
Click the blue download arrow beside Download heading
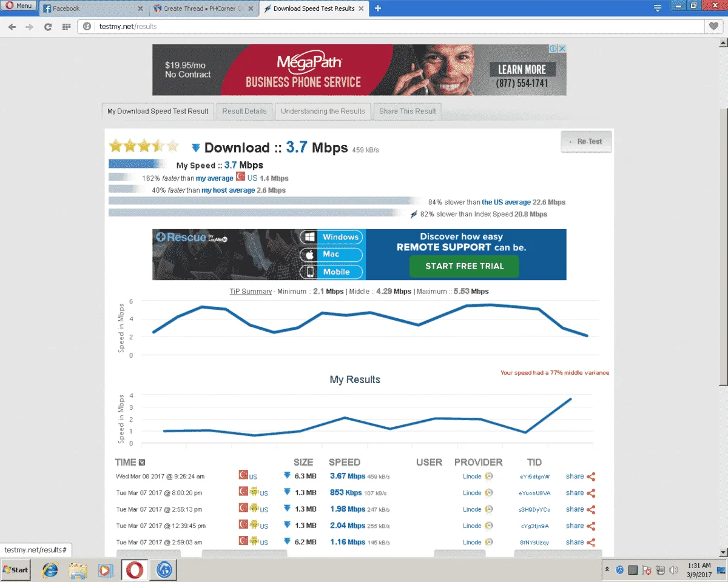[195, 148]
